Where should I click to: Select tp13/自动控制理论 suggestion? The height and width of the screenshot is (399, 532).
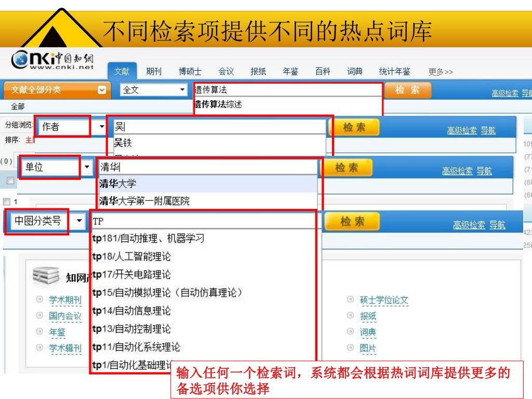(131, 329)
